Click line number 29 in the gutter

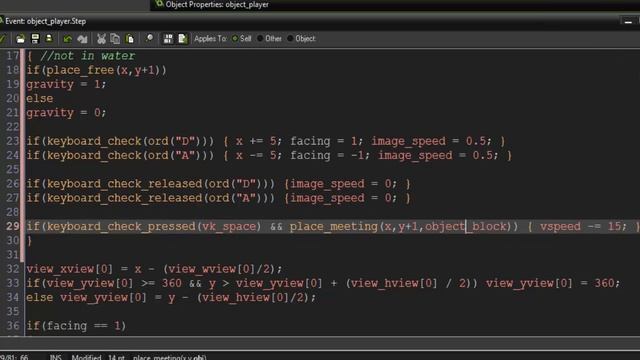(12, 227)
